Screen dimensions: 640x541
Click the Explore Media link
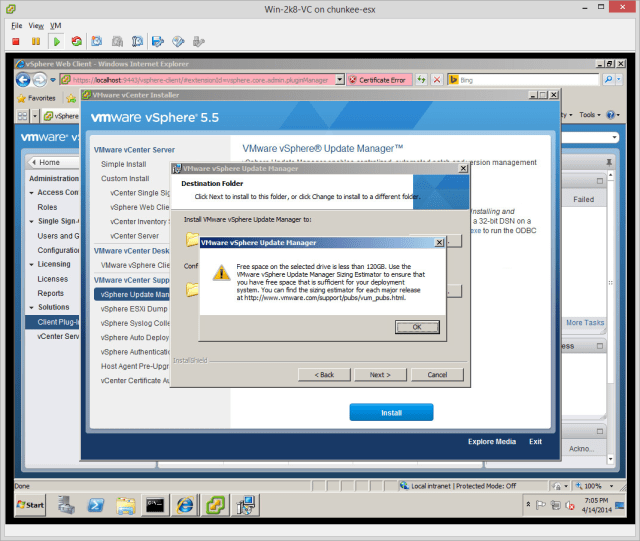(x=492, y=442)
